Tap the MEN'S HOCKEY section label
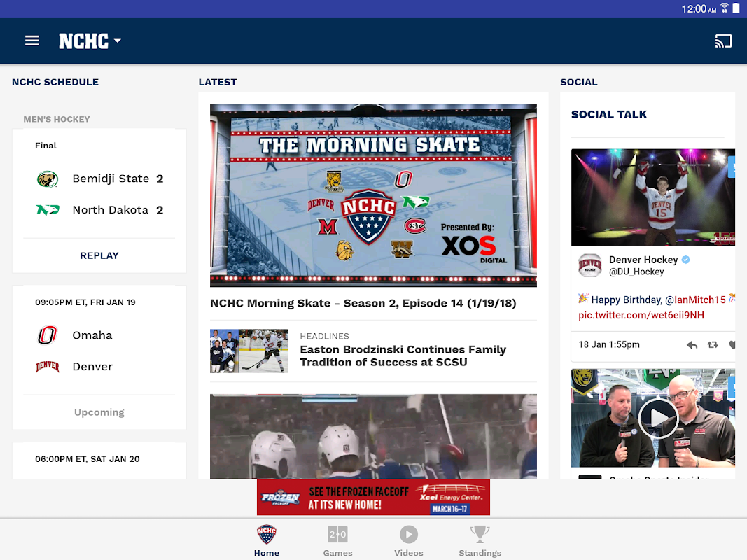This screenshot has width=747, height=560. 57,119
